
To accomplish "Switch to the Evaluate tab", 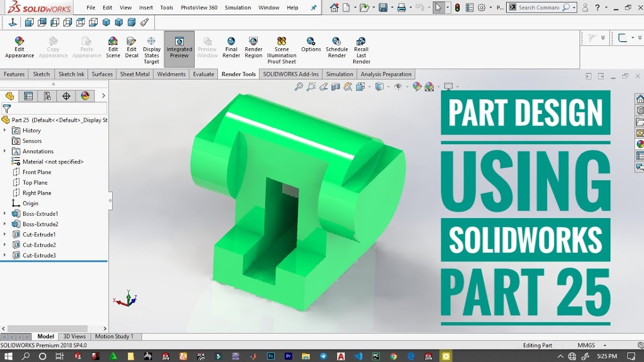I will click(204, 74).
